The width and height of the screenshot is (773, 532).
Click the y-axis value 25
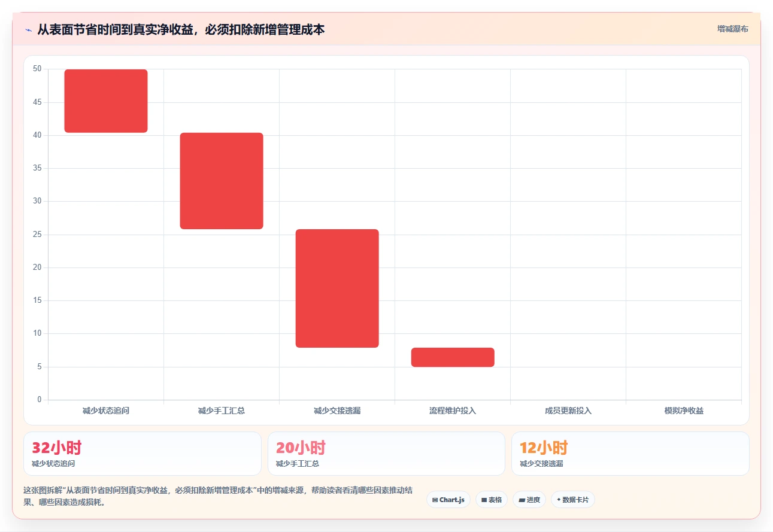37,235
